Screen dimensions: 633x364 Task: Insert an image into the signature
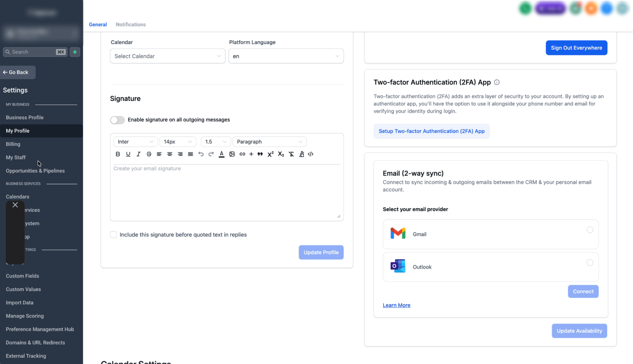pyautogui.click(x=232, y=154)
